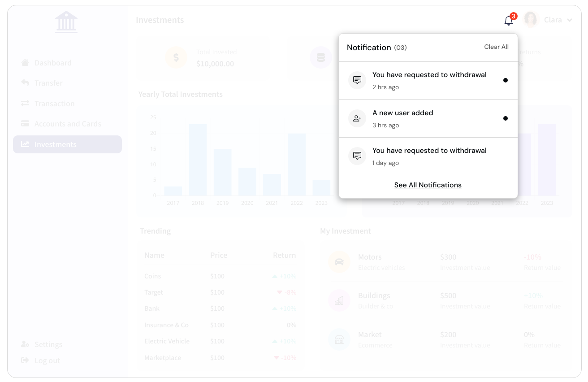Click the Investments cards icon in the sidebar
The width and height of the screenshot is (588, 382).
coord(25,144)
